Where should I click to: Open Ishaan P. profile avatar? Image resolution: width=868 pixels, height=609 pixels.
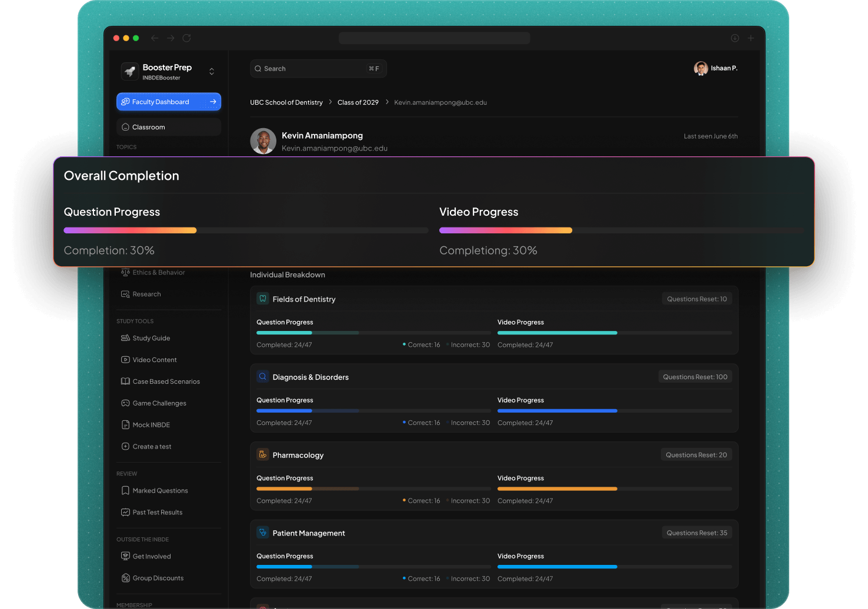point(700,68)
